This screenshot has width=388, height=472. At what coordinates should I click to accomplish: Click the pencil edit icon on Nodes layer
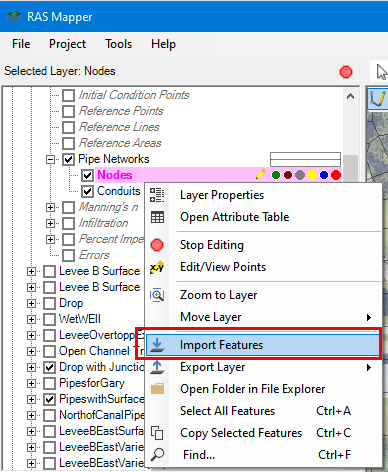pyautogui.click(x=261, y=174)
